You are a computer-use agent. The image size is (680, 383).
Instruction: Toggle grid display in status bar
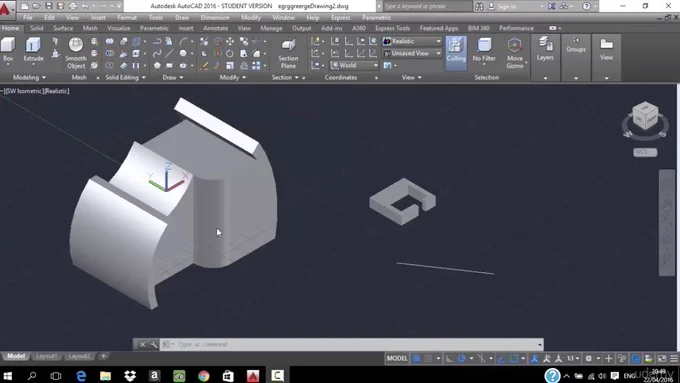(416, 358)
